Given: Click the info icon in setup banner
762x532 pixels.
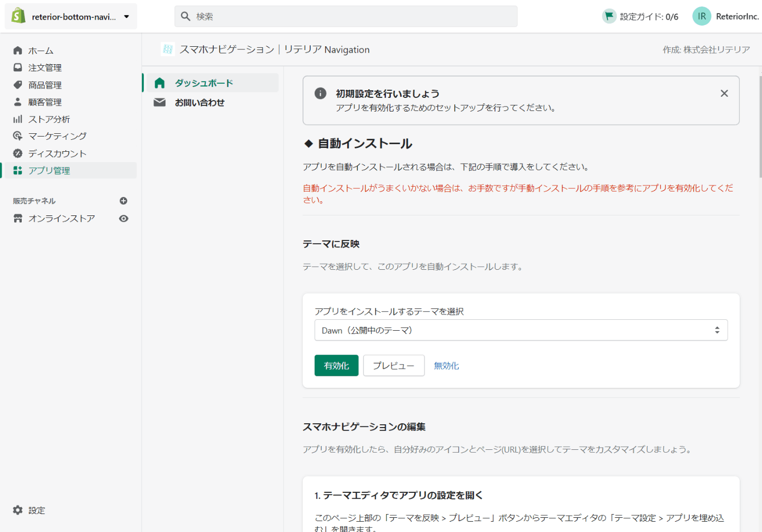Looking at the screenshot, I should point(321,93).
